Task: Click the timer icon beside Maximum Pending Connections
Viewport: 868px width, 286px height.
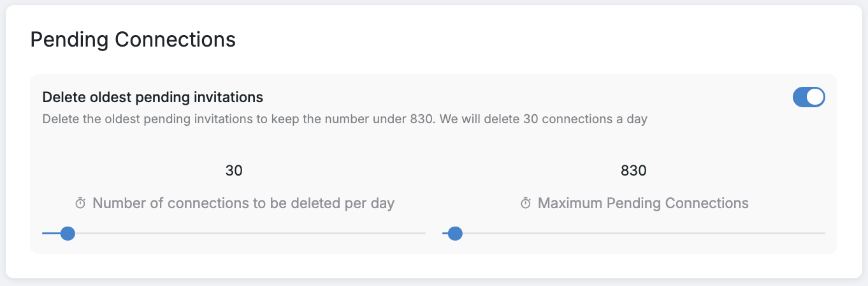Action: click(526, 204)
